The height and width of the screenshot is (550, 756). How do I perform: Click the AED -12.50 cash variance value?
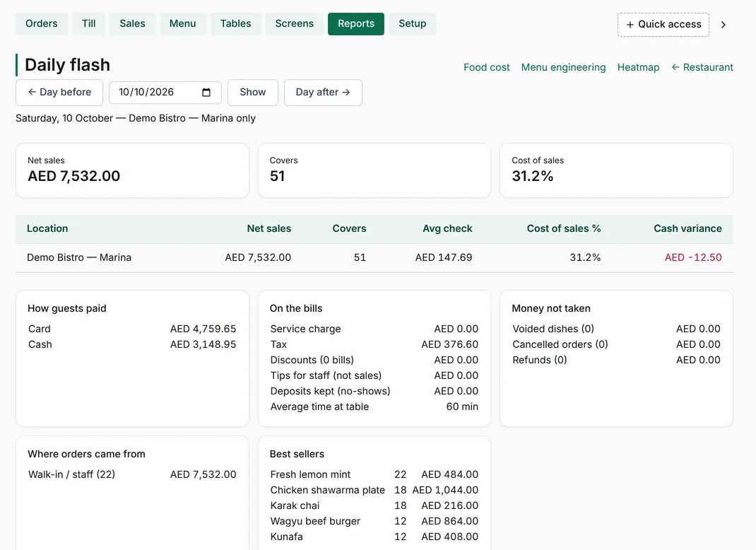693,257
